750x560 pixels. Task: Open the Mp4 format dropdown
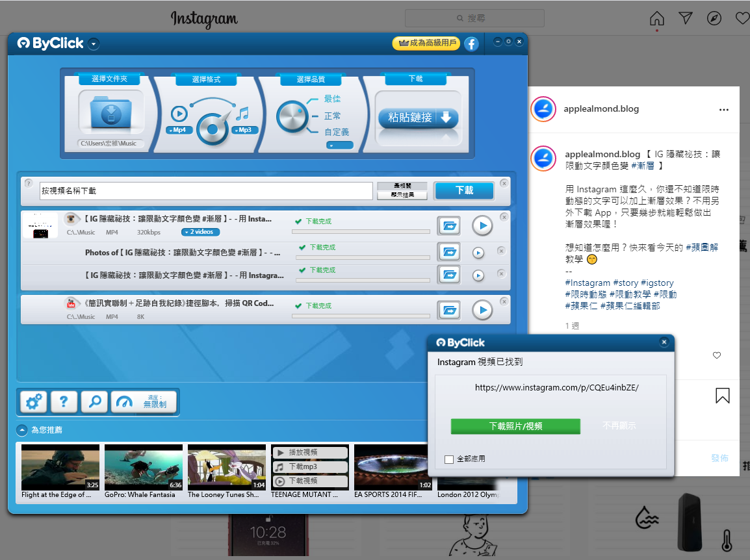point(179,130)
